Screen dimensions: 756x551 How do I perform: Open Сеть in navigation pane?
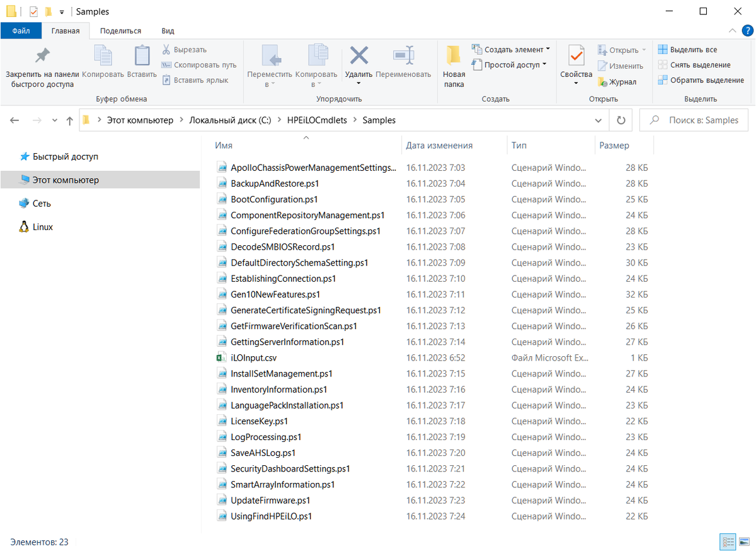(35, 204)
